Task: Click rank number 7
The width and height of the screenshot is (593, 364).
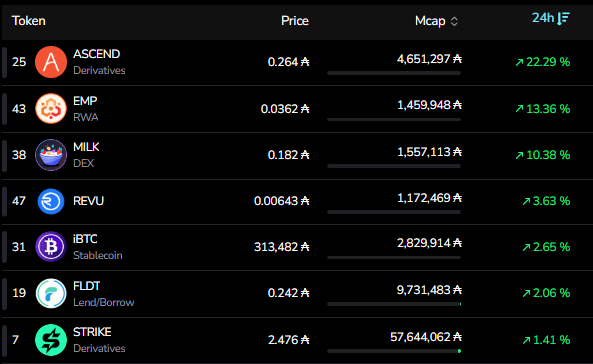Action: [15, 340]
